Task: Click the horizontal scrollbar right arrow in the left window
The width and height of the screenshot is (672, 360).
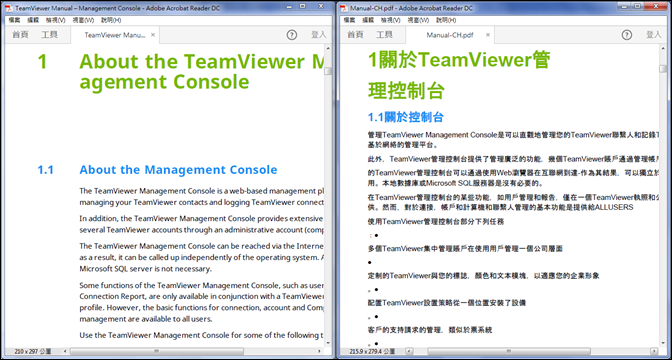Action: (320, 351)
